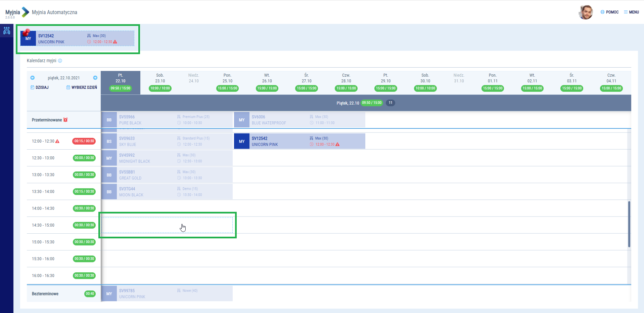Click the car wash icon in left sidebar
This screenshot has width=644, height=313.
pos(7,31)
